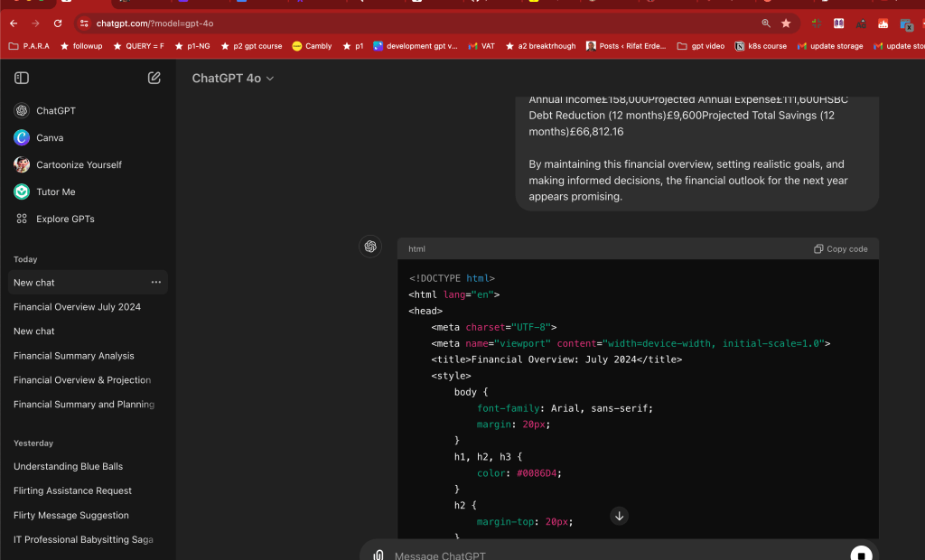The image size is (925, 560).
Task: Click the purple book extension icon
Action: tap(838, 23)
